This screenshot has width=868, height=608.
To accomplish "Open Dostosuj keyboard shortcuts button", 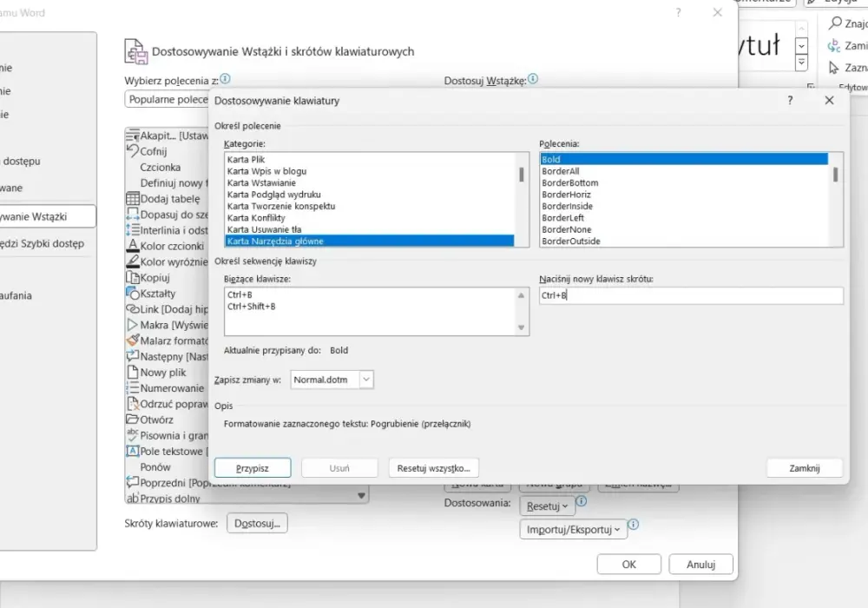I will 257,523.
